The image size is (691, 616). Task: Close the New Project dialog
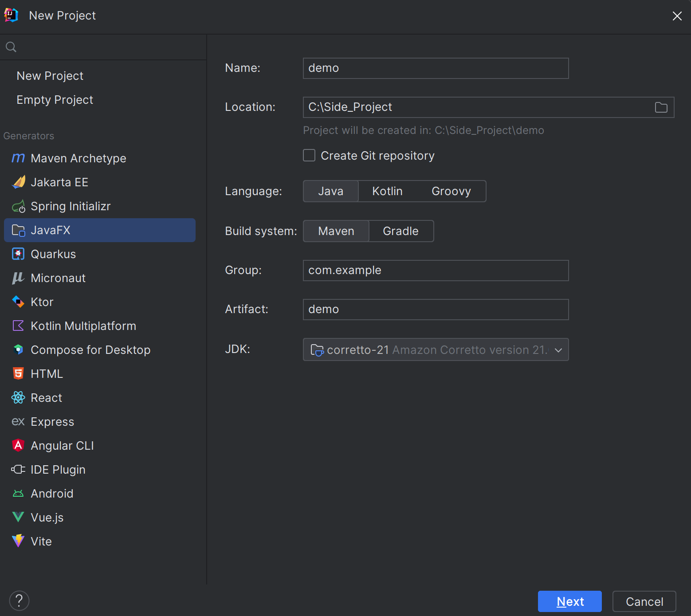point(677,16)
